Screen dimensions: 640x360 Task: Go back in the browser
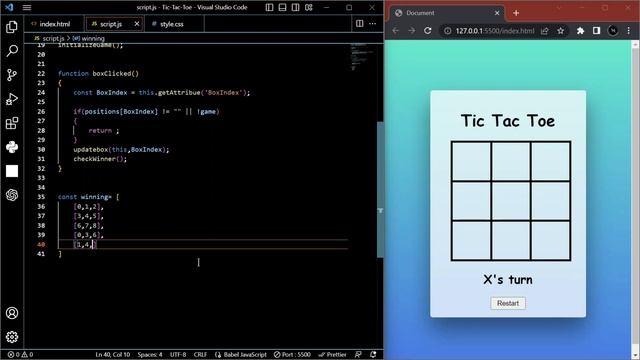pos(396,31)
